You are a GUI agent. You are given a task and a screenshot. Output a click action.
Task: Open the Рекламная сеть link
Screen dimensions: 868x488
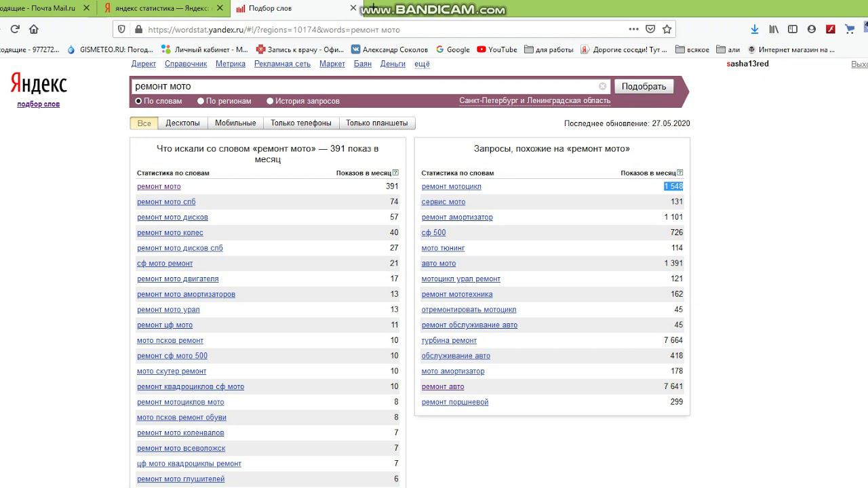coord(282,64)
